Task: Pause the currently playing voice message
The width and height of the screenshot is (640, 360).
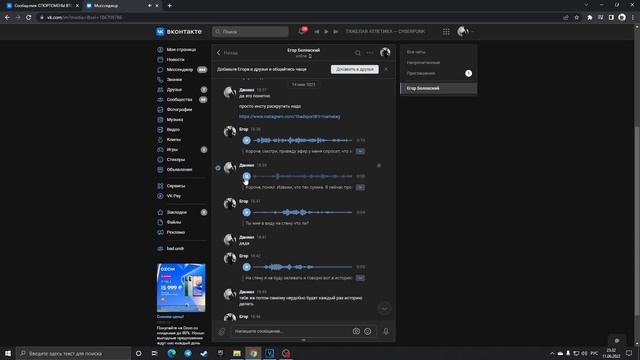Action: pyautogui.click(x=247, y=176)
